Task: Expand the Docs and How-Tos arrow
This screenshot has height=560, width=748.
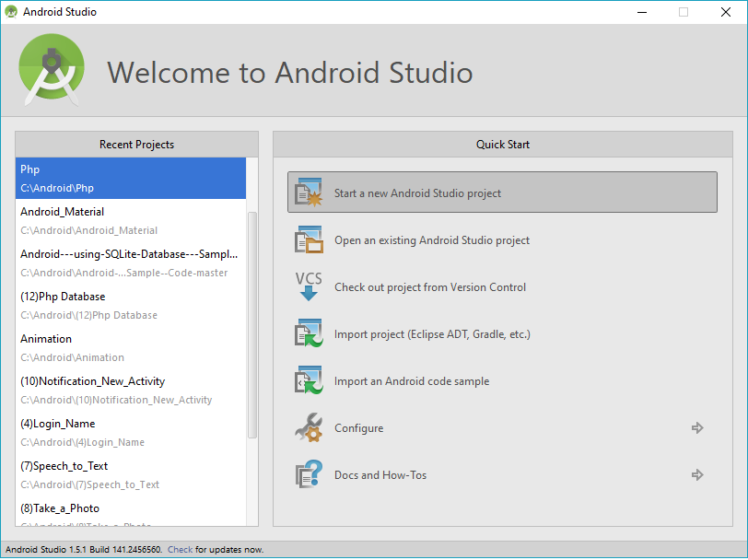Action: coord(697,474)
